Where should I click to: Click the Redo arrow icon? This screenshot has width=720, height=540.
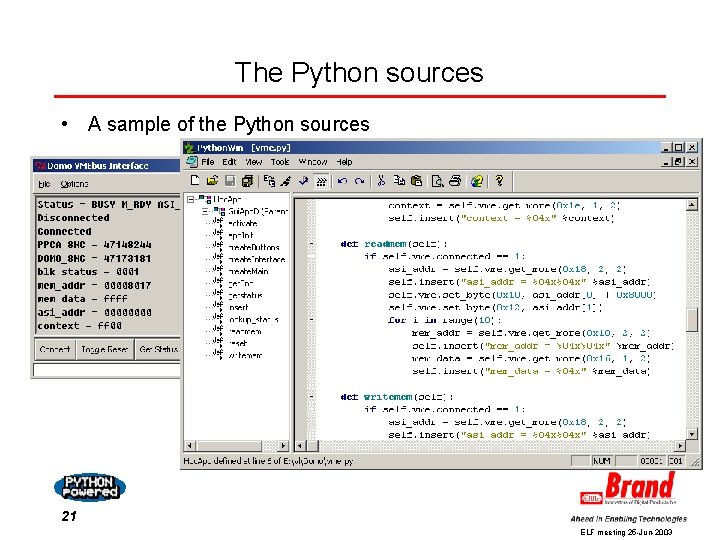click(x=360, y=181)
